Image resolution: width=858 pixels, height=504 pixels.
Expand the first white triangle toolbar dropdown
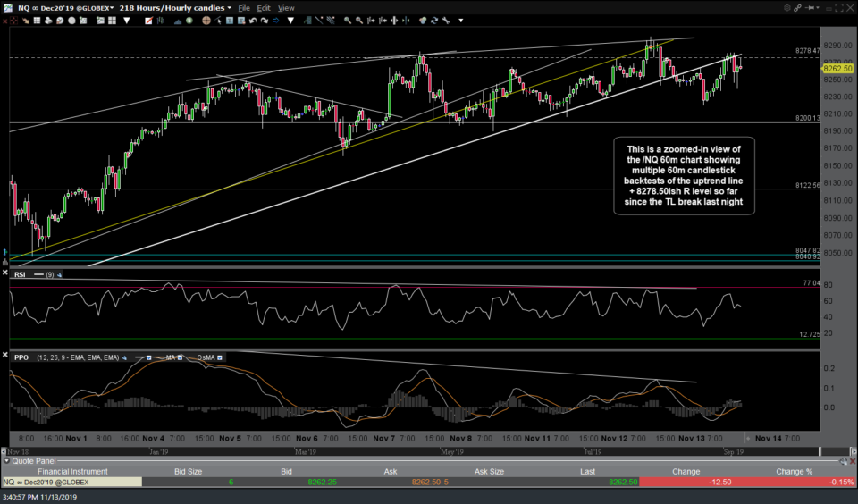pos(126,21)
